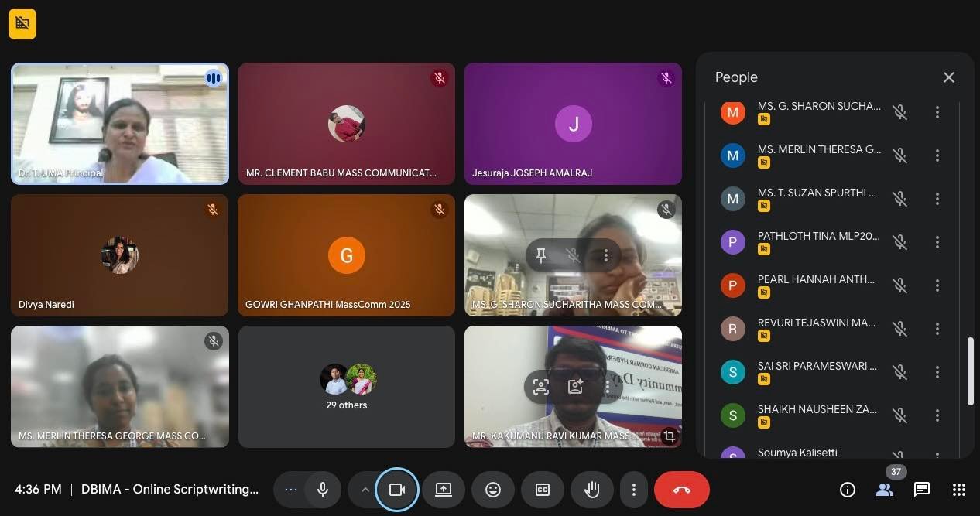Open the emoji reactions picker
This screenshot has height=516, width=980.
493,490
